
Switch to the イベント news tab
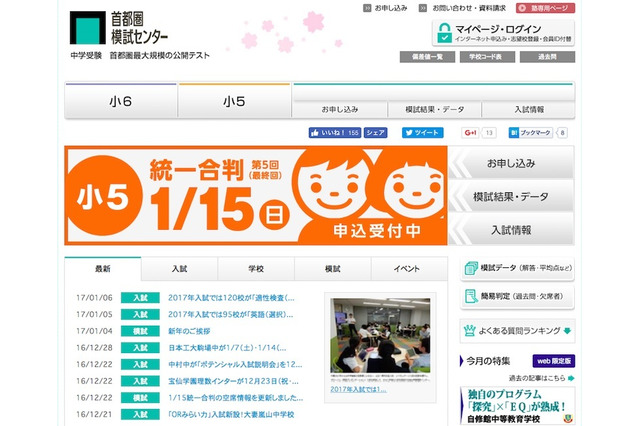point(409,268)
